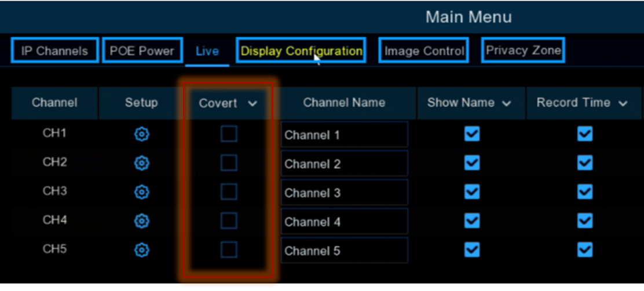644x291 pixels.
Task: Open setup gear for CH2
Action: (142, 163)
